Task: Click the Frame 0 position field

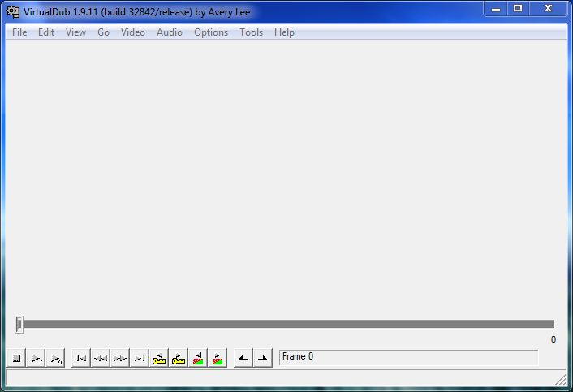Action: coord(407,357)
